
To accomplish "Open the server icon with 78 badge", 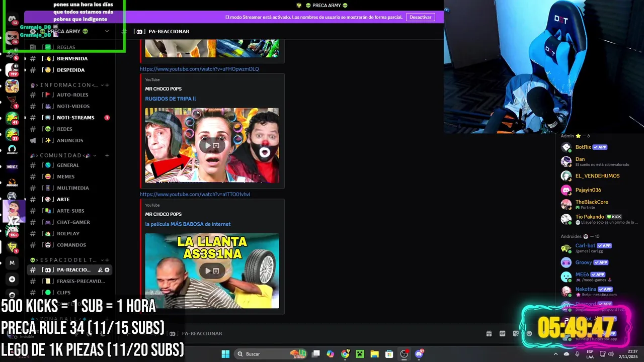I will pos(12,38).
